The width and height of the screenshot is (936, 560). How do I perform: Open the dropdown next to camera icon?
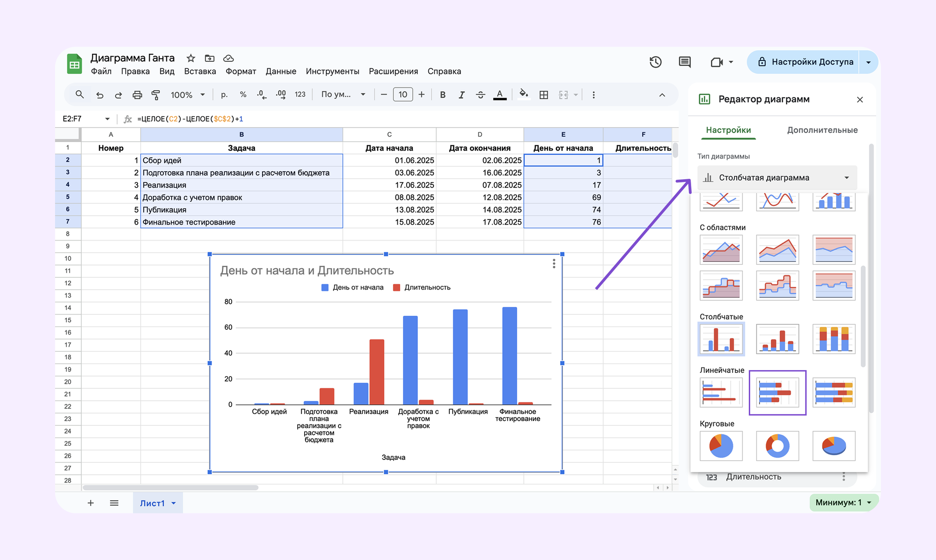pyautogui.click(x=731, y=62)
